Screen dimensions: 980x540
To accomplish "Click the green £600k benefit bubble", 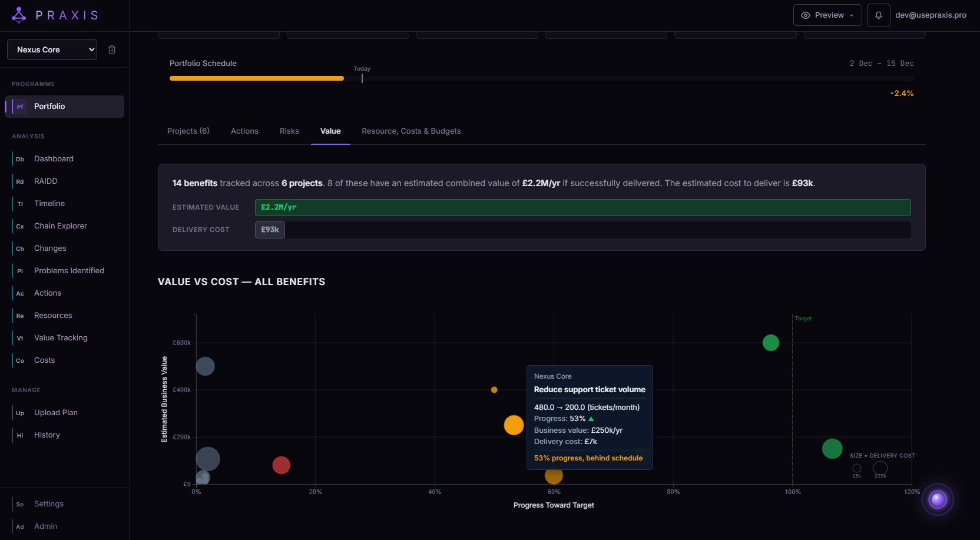I will click(770, 343).
